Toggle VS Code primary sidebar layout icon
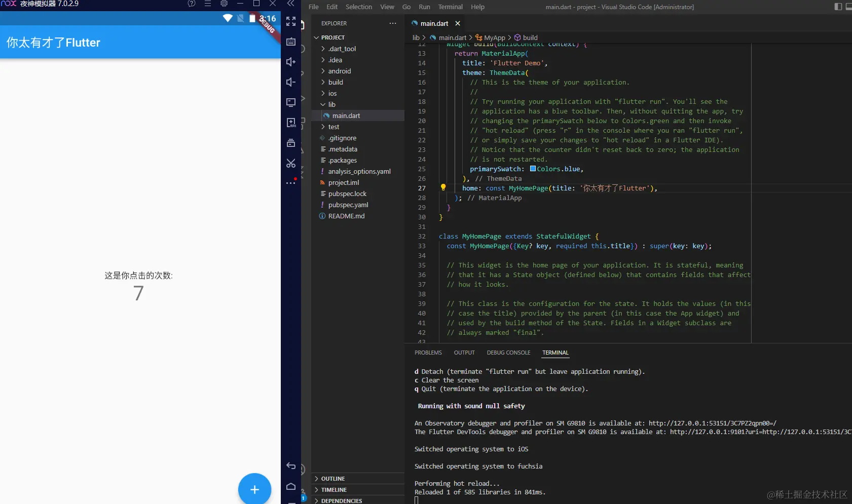Image resolution: width=852 pixels, height=504 pixels. click(x=838, y=7)
